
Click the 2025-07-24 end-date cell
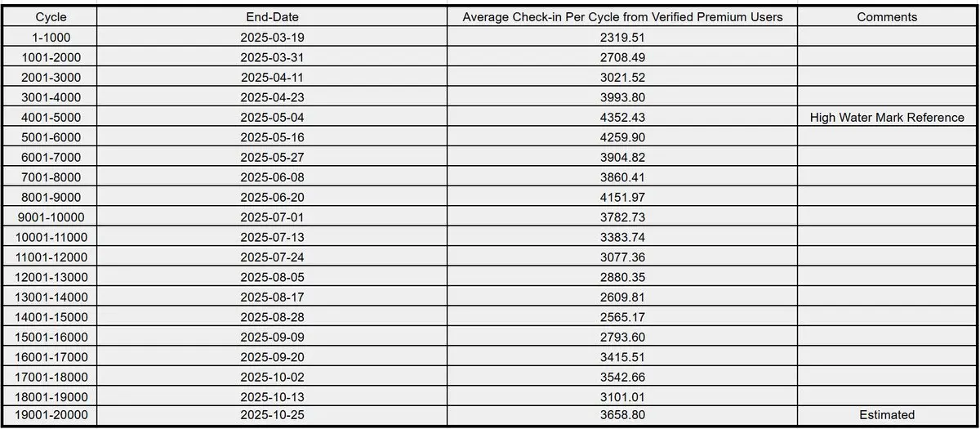coord(272,257)
